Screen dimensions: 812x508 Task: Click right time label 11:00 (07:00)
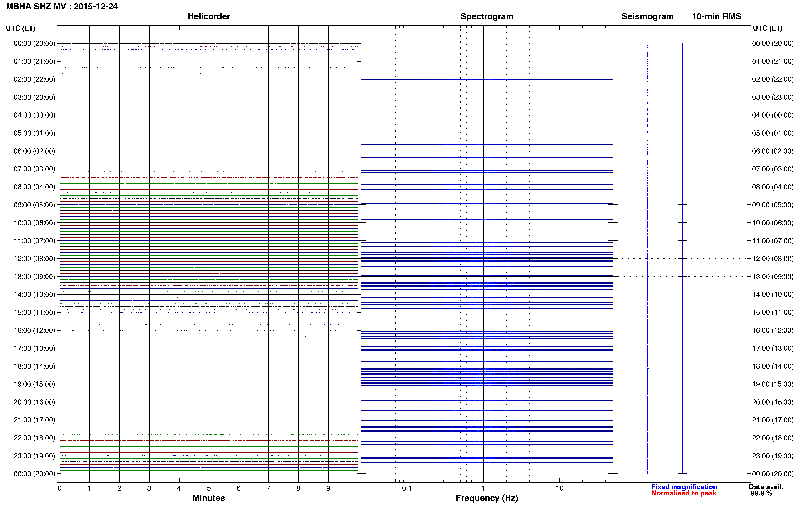coord(773,241)
